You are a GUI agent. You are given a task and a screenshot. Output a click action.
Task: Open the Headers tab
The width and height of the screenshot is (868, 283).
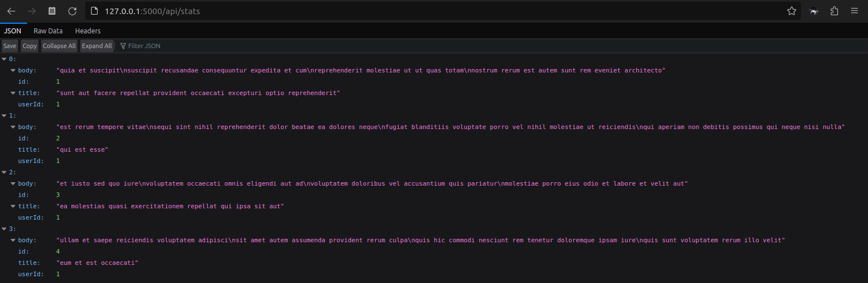pyautogui.click(x=88, y=31)
